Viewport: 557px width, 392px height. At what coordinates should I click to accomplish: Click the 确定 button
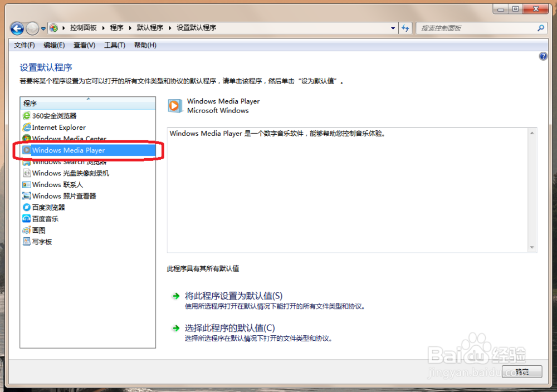click(522, 372)
